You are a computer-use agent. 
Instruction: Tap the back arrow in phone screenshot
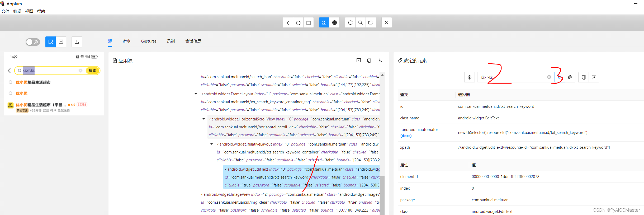tap(9, 71)
